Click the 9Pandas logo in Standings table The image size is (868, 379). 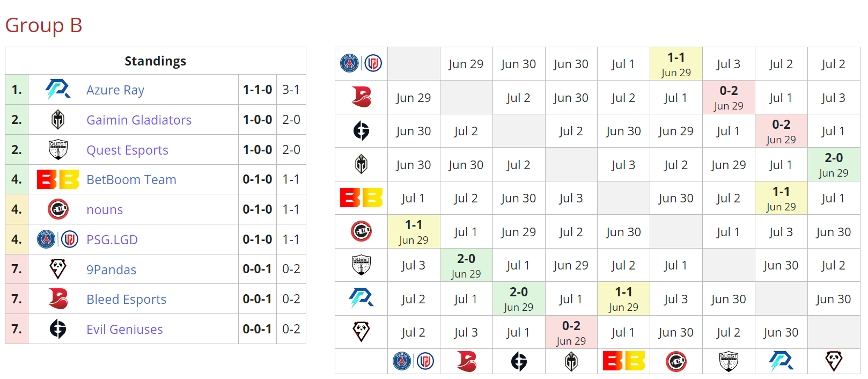click(x=58, y=269)
